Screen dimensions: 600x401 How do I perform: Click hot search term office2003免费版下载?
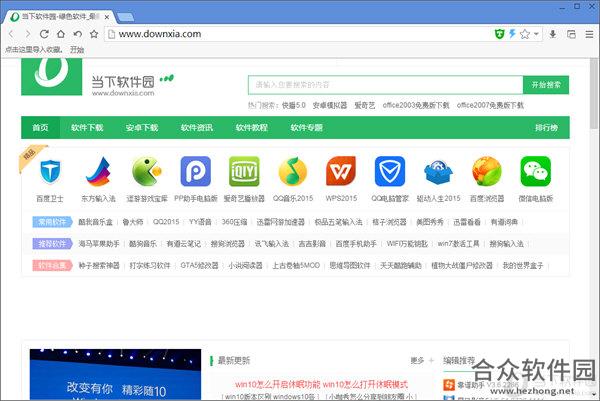click(x=416, y=105)
